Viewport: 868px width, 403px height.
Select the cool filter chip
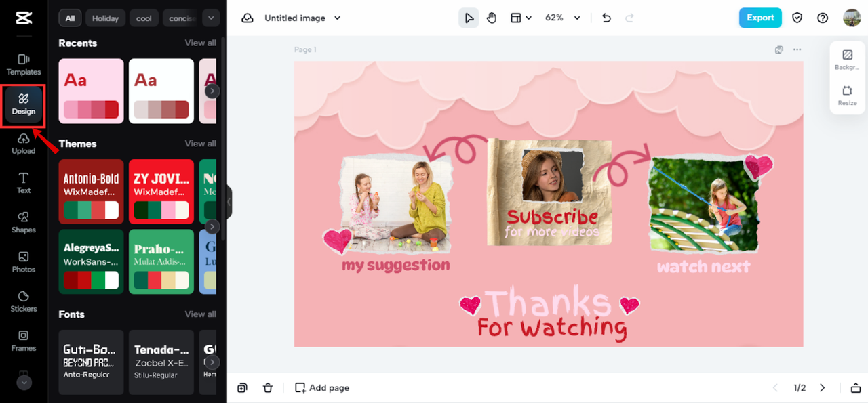144,18
